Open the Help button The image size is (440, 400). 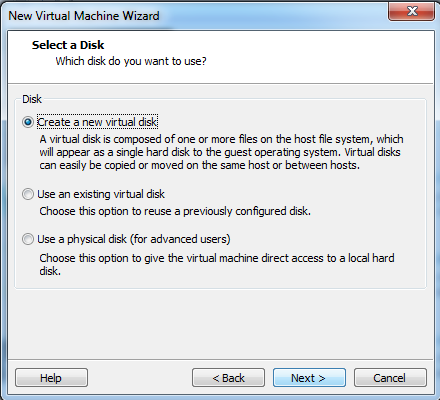(x=51, y=378)
